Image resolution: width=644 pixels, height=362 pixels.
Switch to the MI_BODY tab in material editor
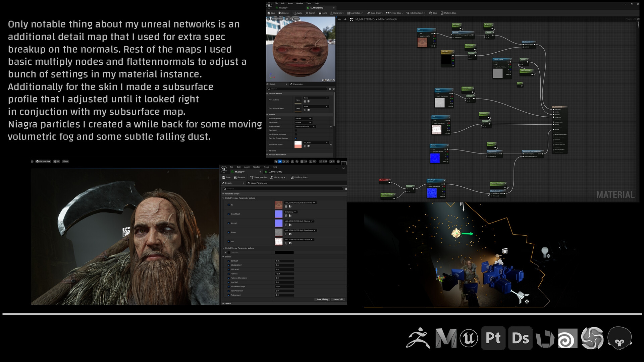283,8
